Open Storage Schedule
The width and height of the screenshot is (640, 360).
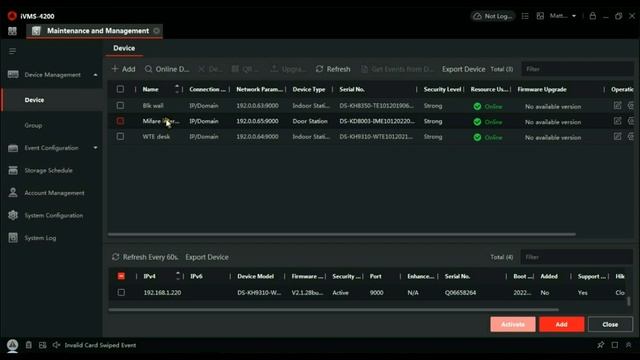(x=48, y=170)
